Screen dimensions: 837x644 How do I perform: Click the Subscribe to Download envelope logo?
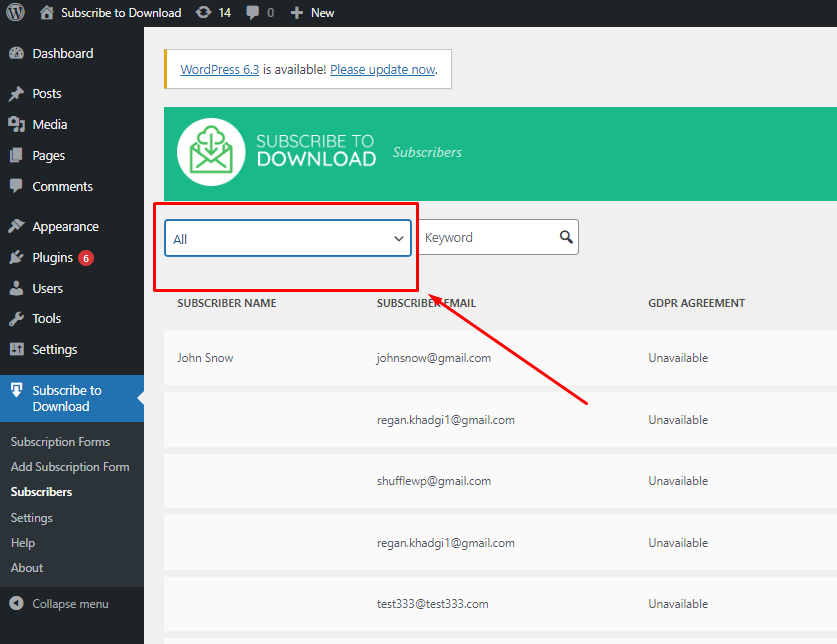pos(211,152)
